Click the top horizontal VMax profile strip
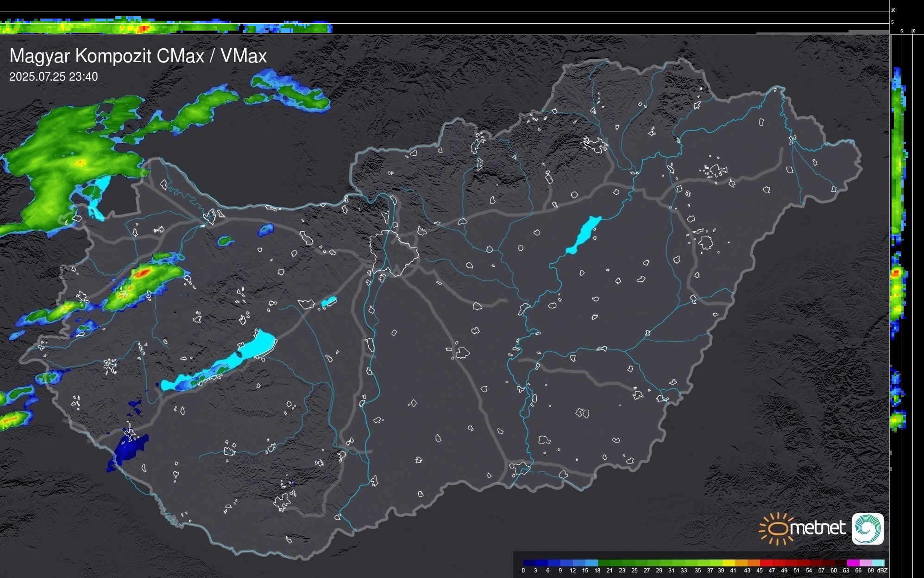The height and width of the screenshot is (578, 924). pos(167,27)
